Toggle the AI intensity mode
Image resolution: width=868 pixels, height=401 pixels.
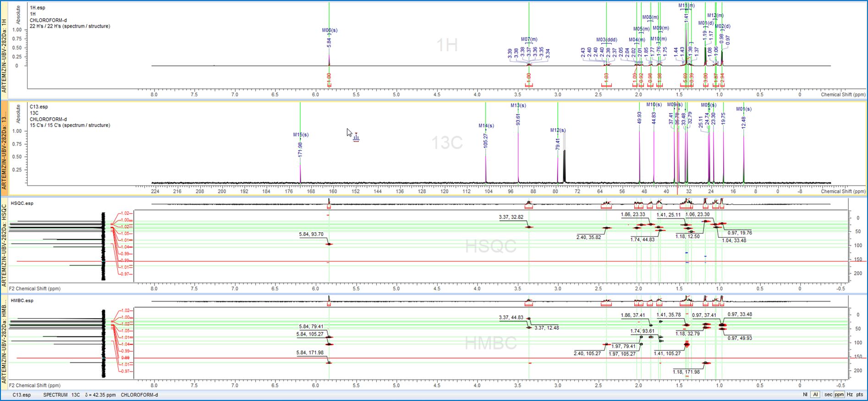click(x=815, y=395)
